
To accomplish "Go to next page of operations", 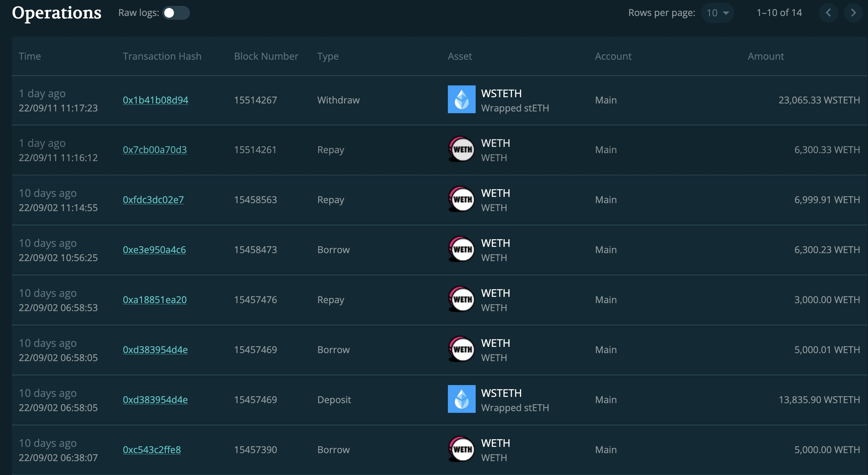I will pyautogui.click(x=853, y=13).
